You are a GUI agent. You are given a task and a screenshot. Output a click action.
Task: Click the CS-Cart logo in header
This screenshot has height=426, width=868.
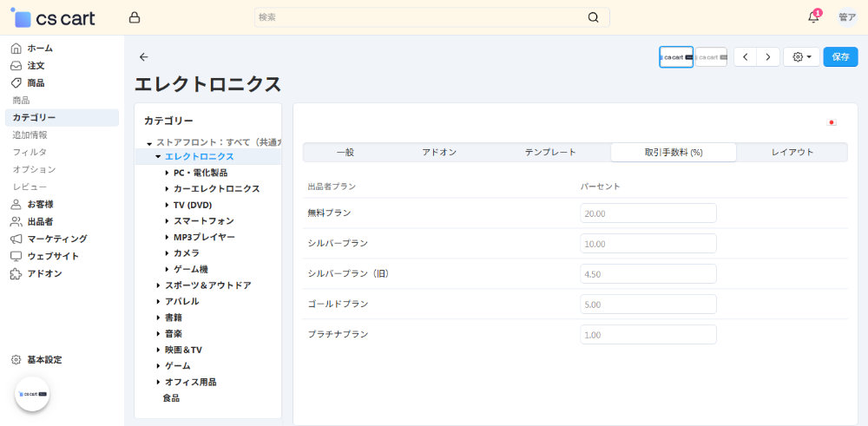54,17
